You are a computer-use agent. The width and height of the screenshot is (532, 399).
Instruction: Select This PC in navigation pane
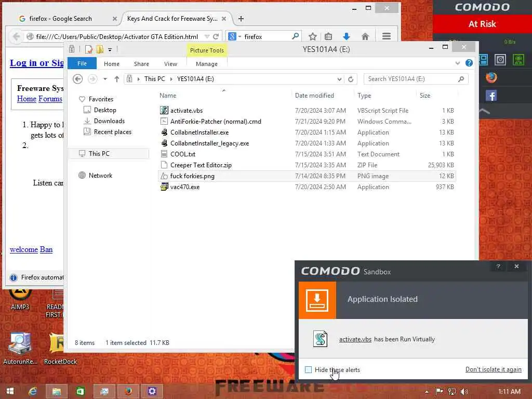(99, 153)
